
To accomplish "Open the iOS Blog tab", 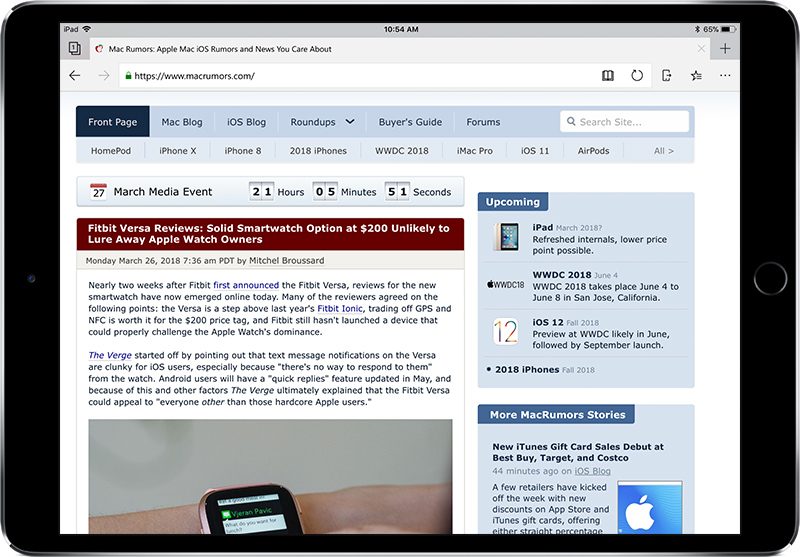I will [246, 122].
